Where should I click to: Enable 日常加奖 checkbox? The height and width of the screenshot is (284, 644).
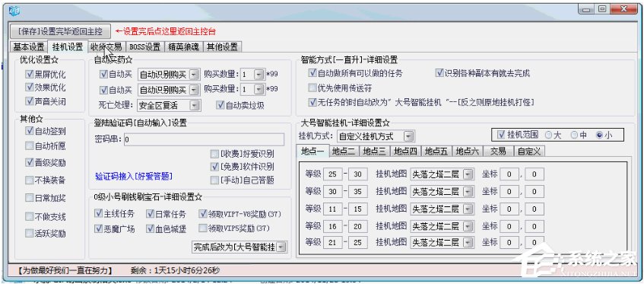45,198
